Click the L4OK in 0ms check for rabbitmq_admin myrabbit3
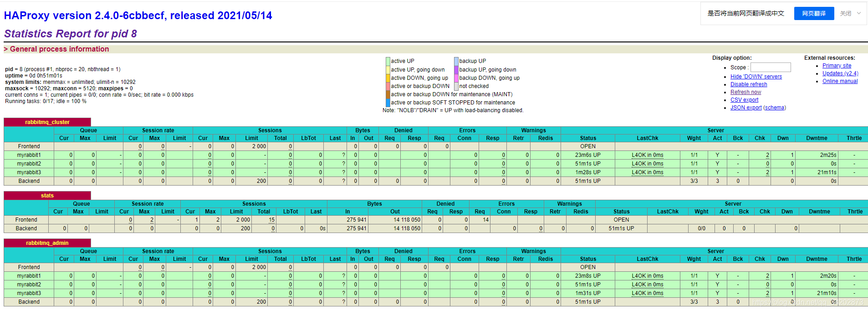 [647, 293]
